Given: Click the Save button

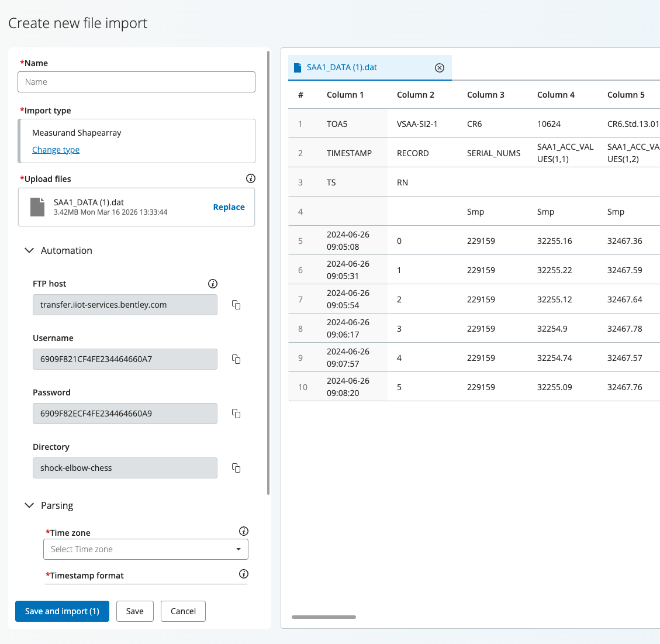Looking at the screenshot, I should pyautogui.click(x=134, y=611).
